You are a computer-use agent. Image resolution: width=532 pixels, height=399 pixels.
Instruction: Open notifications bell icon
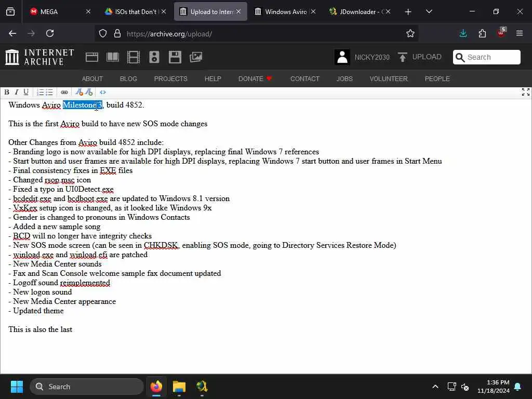click(x=518, y=387)
